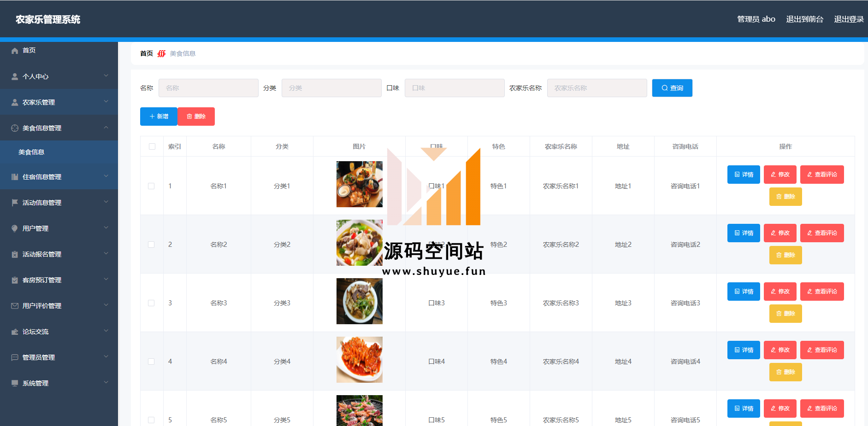The height and width of the screenshot is (426, 868).
Task: Open 详情 for row 名称4
Action: click(x=744, y=350)
